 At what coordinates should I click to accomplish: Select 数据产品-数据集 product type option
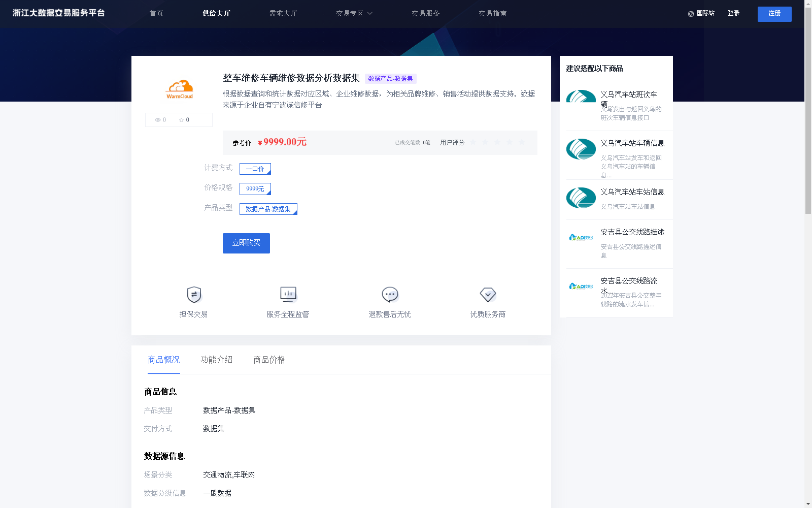click(268, 209)
